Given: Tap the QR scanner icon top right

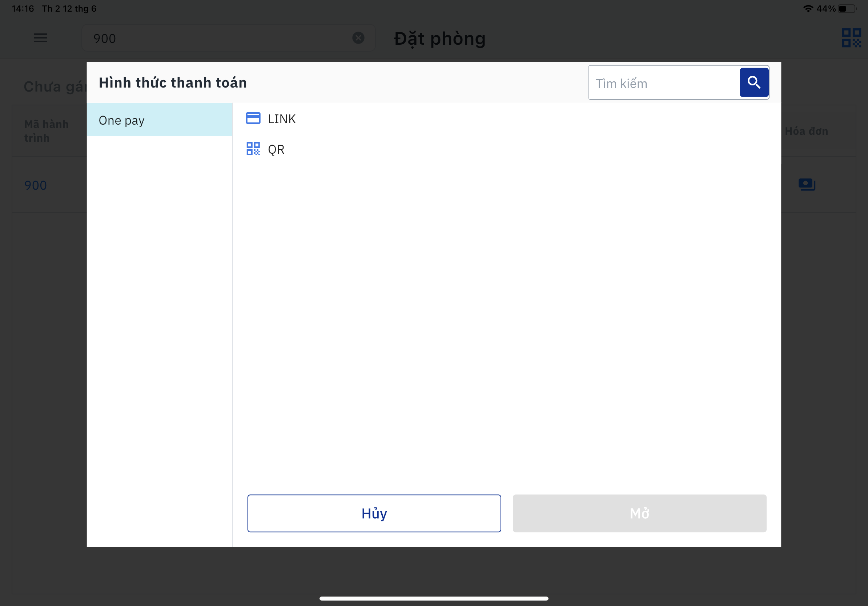Looking at the screenshot, I should [851, 38].
